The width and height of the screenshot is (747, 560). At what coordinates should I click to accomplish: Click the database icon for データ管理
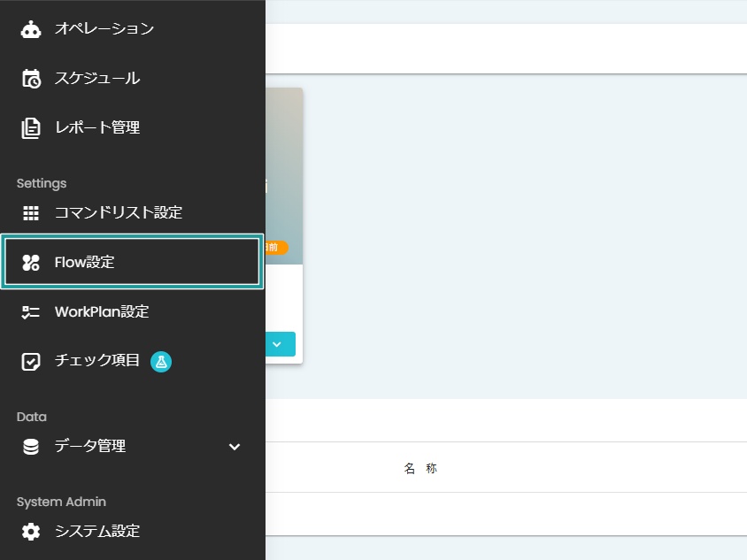coord(31,447)
